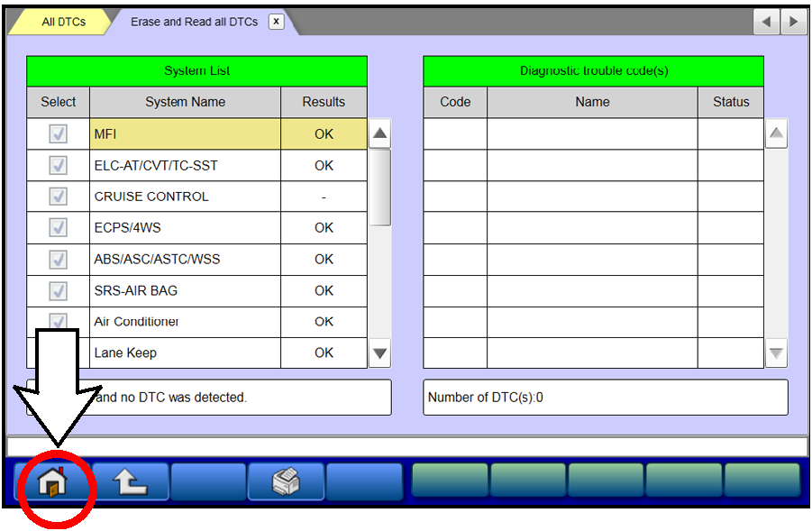Toggle the ABS/ASC/ASTC/WSS checkbox
The image size is (812, 531).
coord(58,260)
